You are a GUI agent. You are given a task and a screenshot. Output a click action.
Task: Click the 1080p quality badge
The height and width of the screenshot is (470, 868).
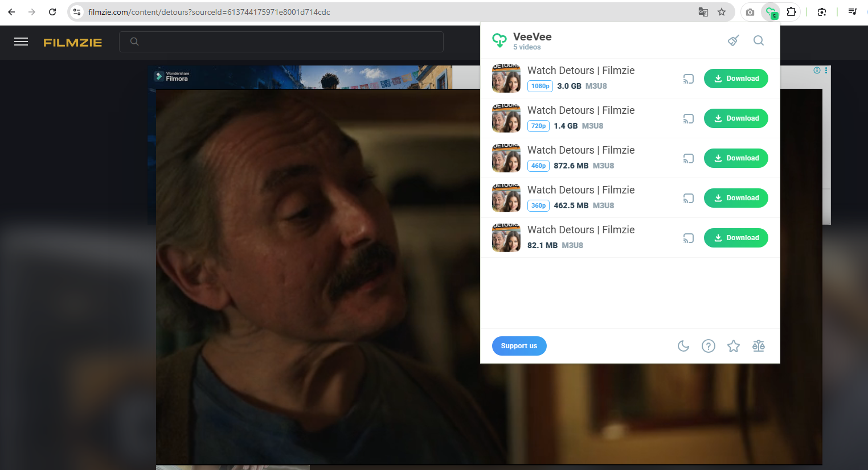pos(540,86)
